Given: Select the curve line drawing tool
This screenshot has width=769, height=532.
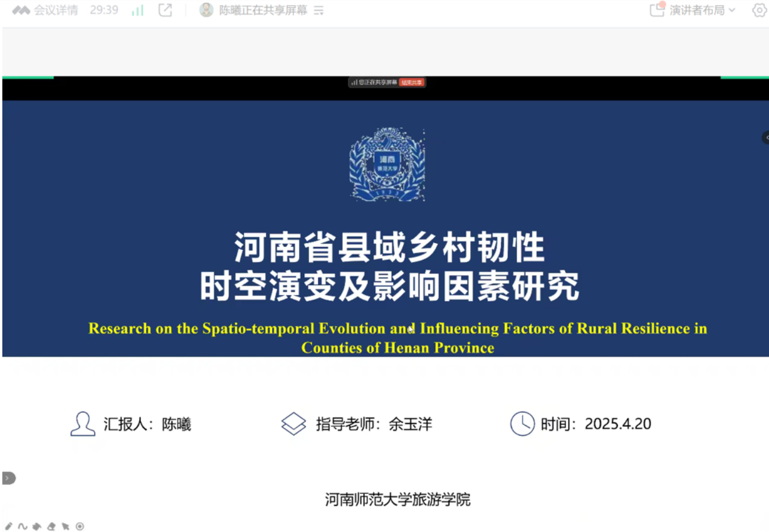Looking at the screenshot, I should 23,526.
